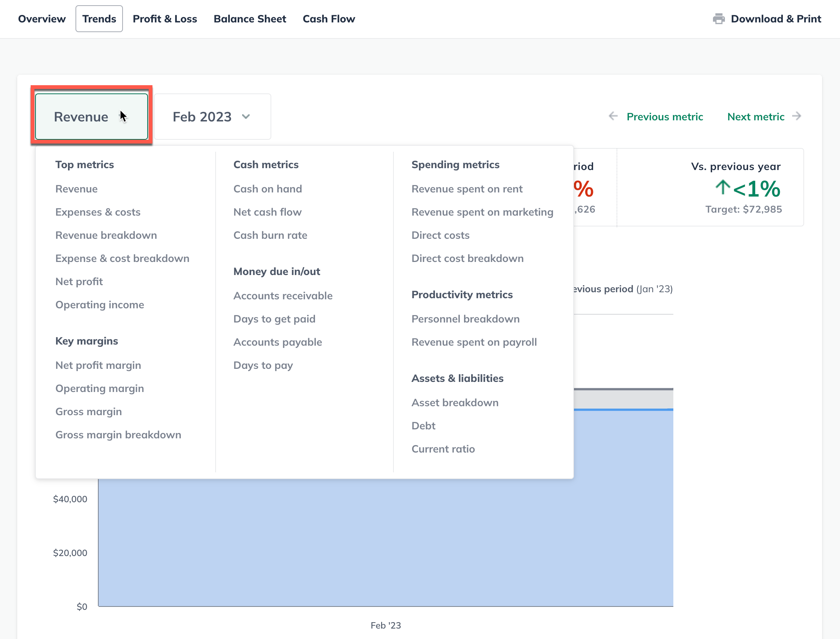Click the printer icon for Download & Print
Screen dimensions: 840x639
[719, 19]
